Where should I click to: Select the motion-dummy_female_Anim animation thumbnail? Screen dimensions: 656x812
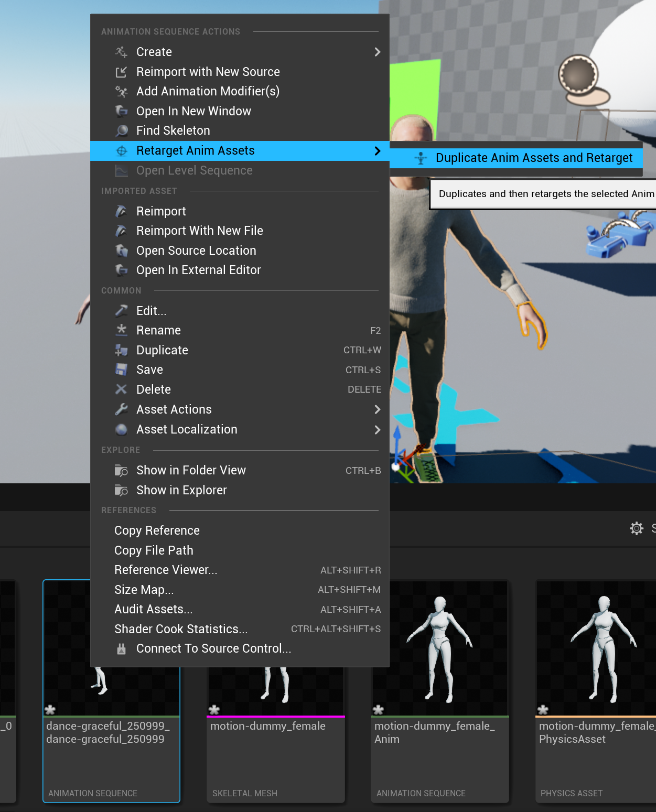click(x=440, y=650)
